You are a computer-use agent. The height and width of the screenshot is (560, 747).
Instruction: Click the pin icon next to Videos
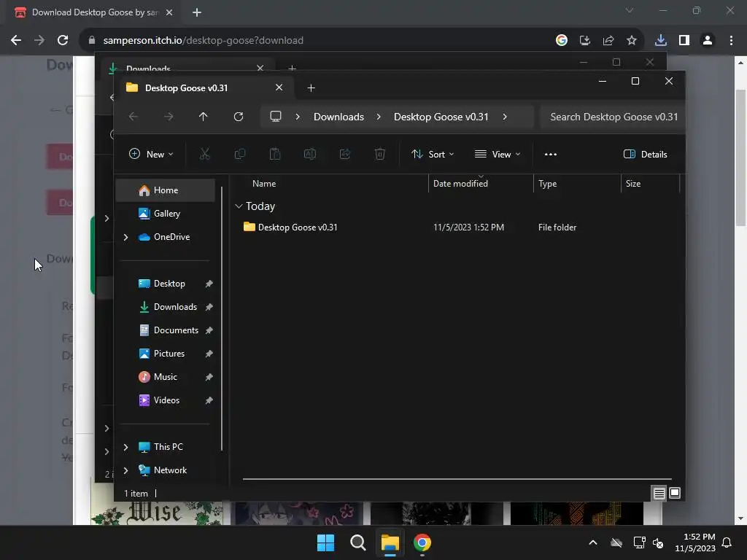point(209,400)
